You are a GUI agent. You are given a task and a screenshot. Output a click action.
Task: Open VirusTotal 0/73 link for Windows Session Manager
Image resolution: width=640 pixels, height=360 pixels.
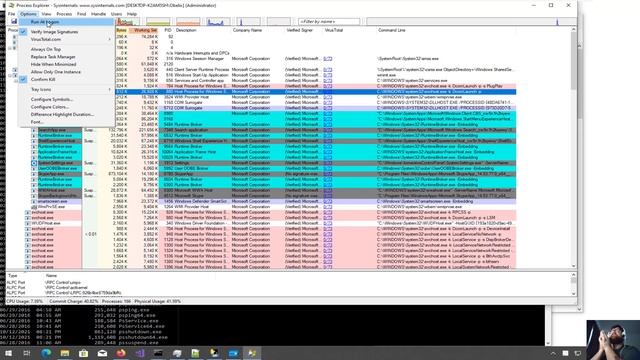tap(327, 59)
